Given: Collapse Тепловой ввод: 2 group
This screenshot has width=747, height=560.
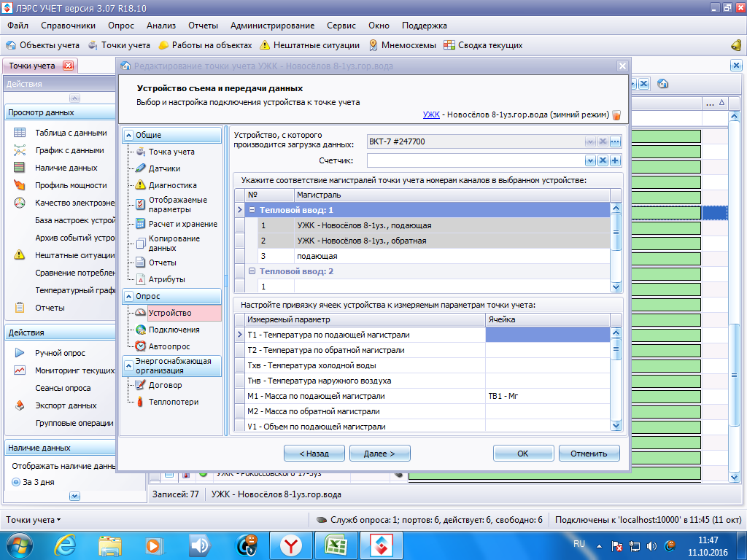Looking at the screenshot, I should point(252,271).
